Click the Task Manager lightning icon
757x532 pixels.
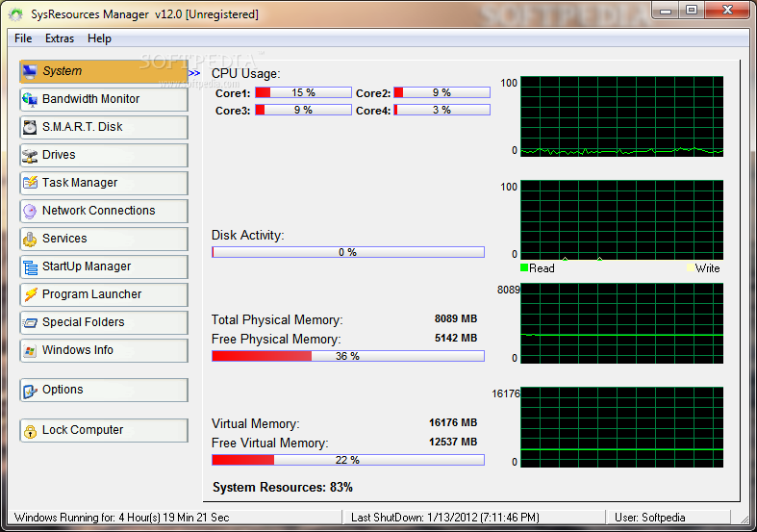pyautogui.click(x=30, y=183)
